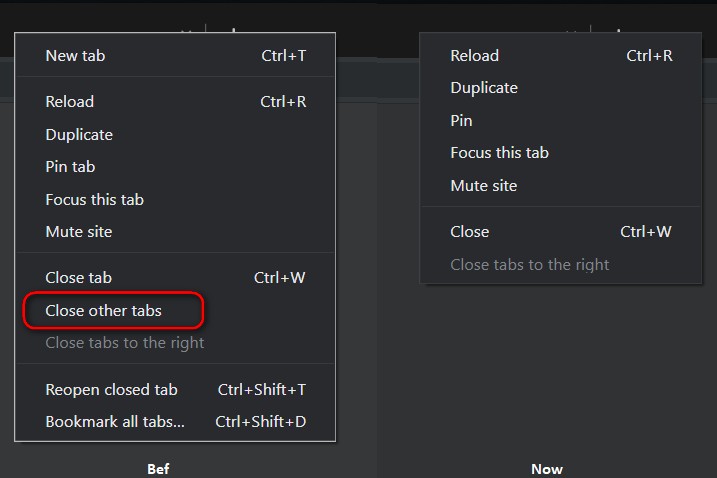This screenshot has width=717, height=478.
Task: Click Mute site in the right menu
Action: [x=561, y=186]
